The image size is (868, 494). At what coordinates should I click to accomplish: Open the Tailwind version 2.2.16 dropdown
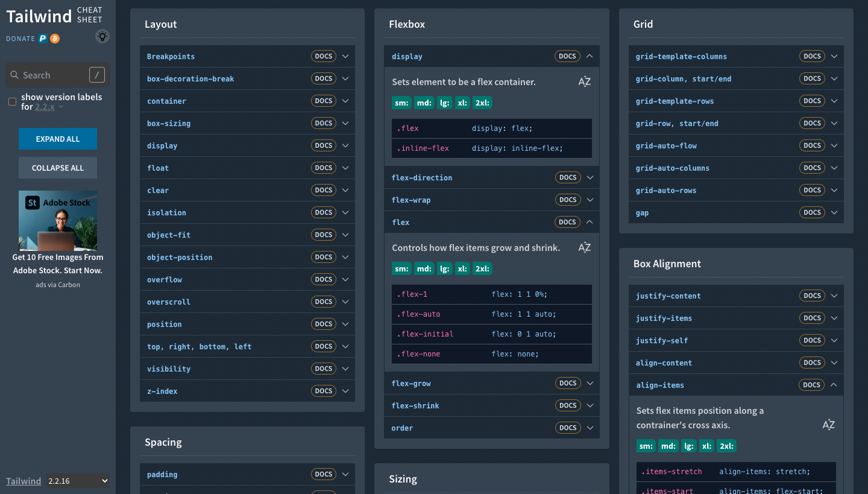(78, 481)
